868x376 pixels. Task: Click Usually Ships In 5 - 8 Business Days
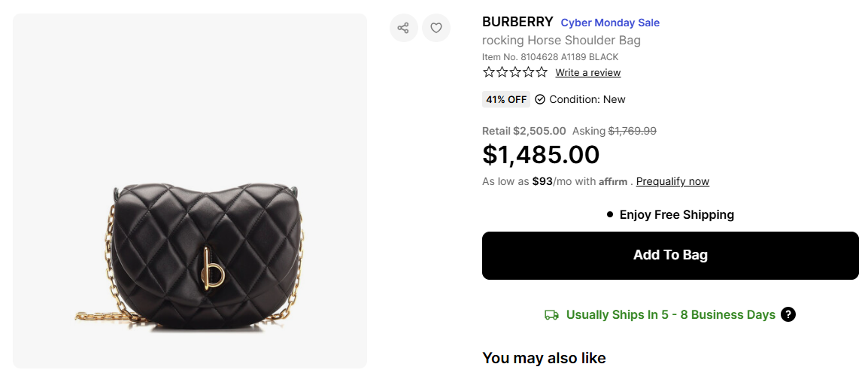click(x=670, y=315)
